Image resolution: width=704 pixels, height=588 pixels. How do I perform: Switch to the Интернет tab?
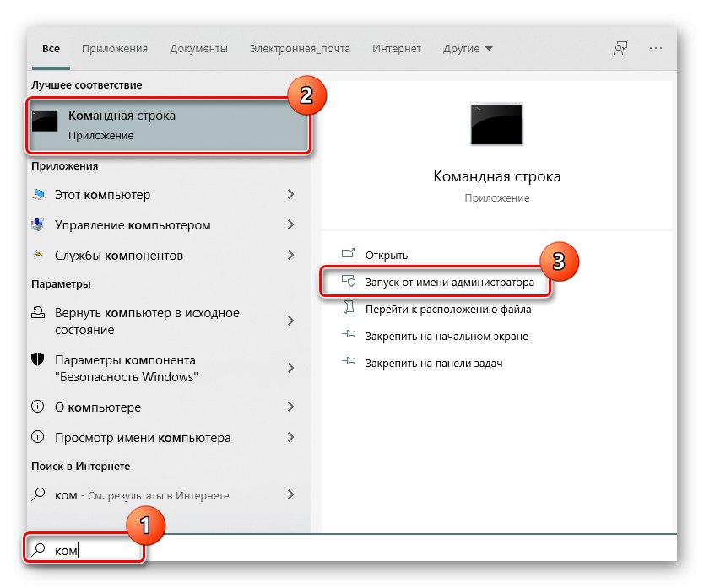[397, 48]
